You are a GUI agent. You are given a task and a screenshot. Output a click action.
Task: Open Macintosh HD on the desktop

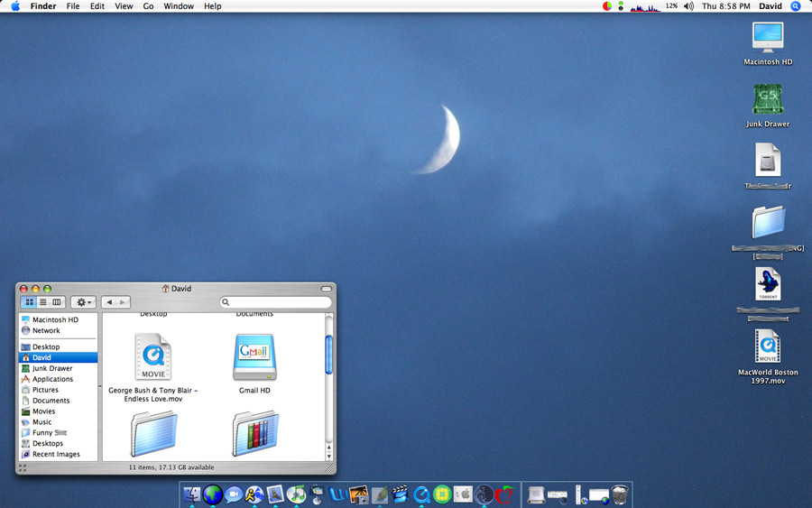(768, 38)
